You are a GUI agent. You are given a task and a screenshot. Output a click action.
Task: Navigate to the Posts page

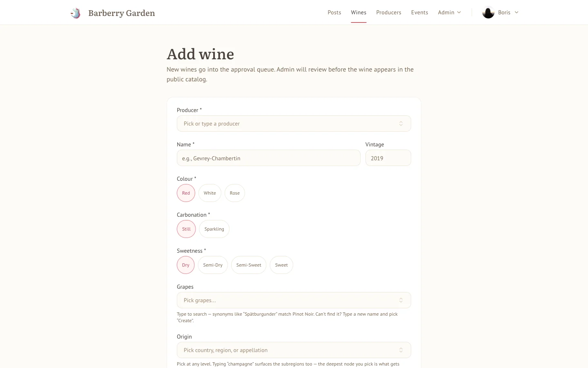coord(334,12)
